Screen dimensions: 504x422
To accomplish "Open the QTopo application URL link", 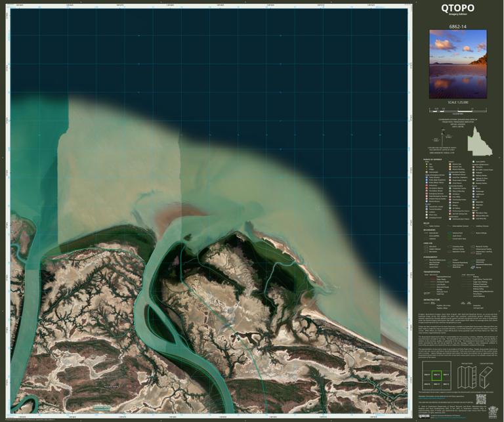I will pyautogui.click(x=432, y=398).
